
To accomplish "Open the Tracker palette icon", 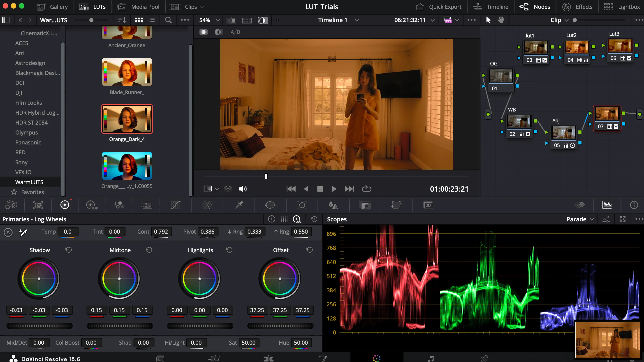I will coord(302,205).
